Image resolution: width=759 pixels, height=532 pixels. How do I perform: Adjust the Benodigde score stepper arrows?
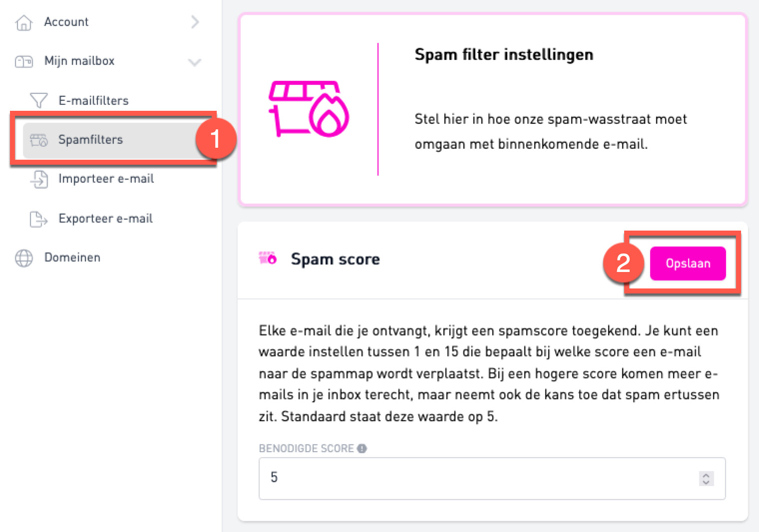706,478
